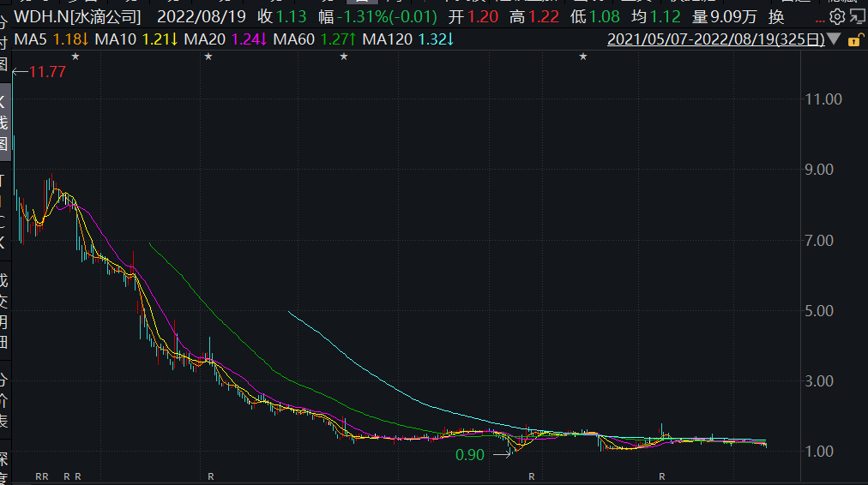The image size is (868, 485).
Task: Click the 11.77 high price marker
Action: point(47,72)
